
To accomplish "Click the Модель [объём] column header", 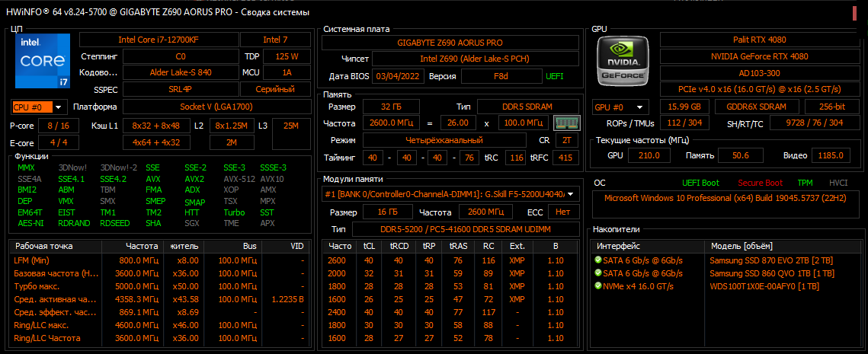I will tap(741, 246).
